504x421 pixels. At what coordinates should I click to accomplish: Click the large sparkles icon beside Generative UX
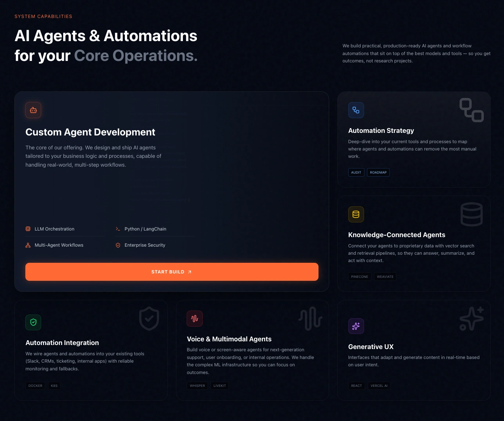[x=472, y=319]
